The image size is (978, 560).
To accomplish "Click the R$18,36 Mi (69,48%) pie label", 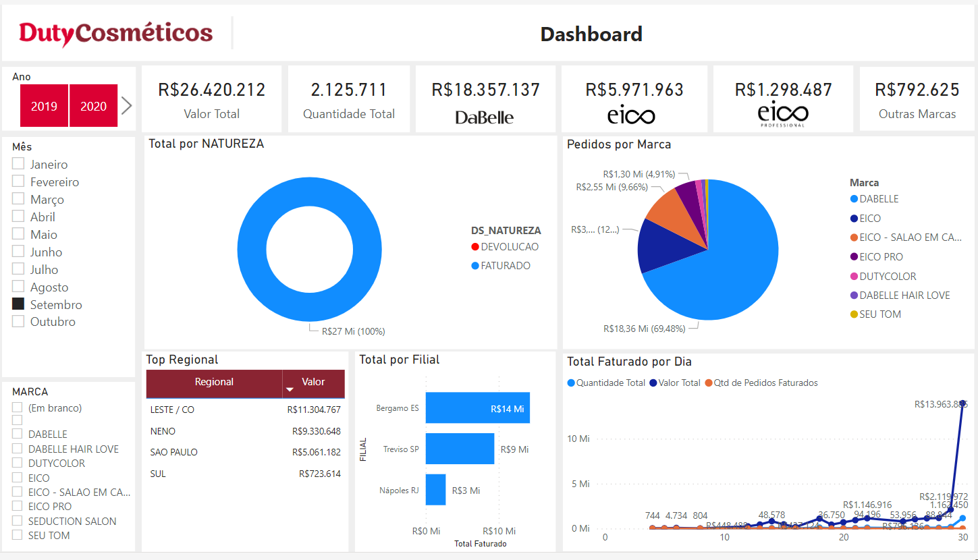I will click(644, 329).
